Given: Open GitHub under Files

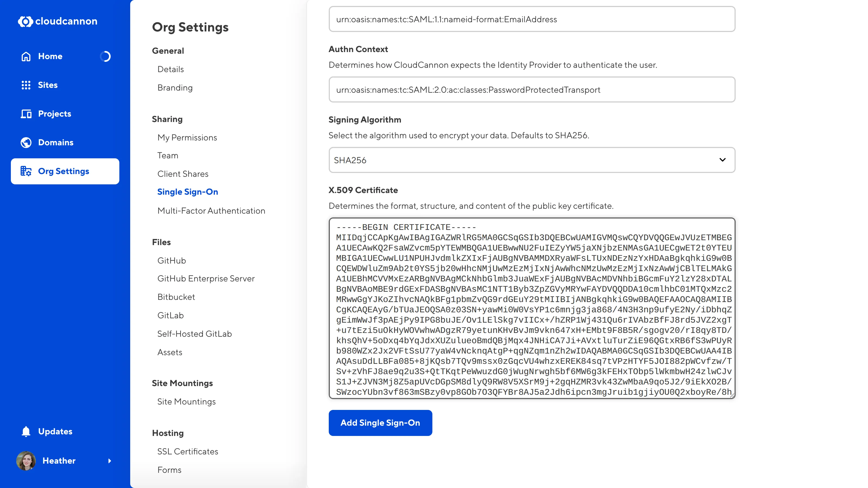Looking at the screenshot, I should pyautogui.click(x=171, y=260).
